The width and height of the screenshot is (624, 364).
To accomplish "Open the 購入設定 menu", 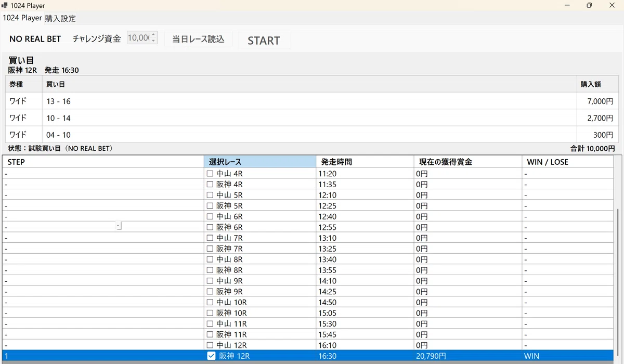I will pos(60,18).
